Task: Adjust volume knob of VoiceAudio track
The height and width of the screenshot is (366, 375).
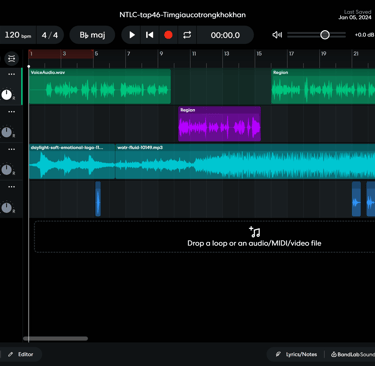Action: 7,95
